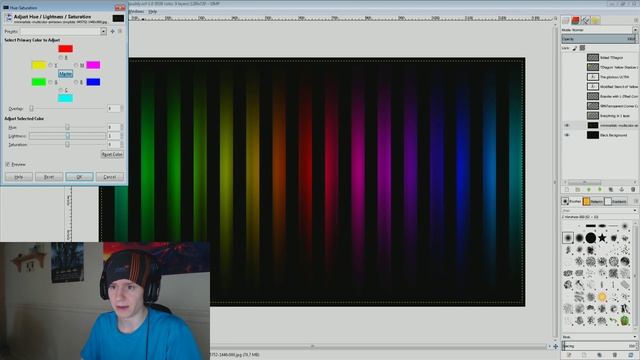Viewport: 640px width, 360px height.
Task: Click the blue color swatch
Action: (93, 82)
